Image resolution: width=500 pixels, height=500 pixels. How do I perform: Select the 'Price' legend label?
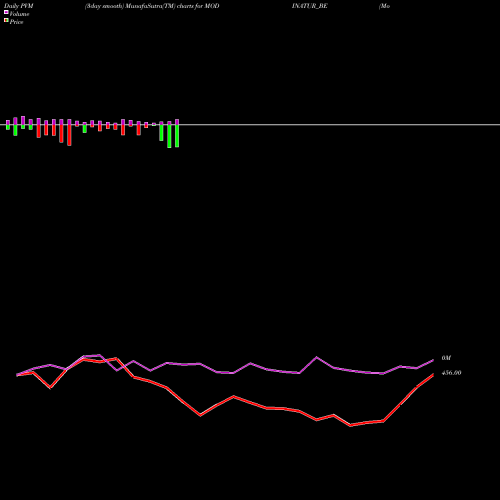click(16, 22)
